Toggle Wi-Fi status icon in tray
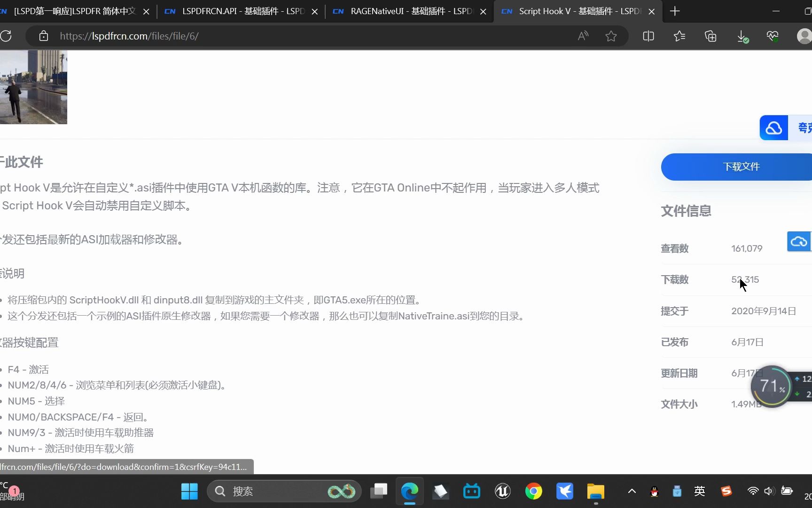The width and height of the screenshot is (812, 508). click(753, 491)
